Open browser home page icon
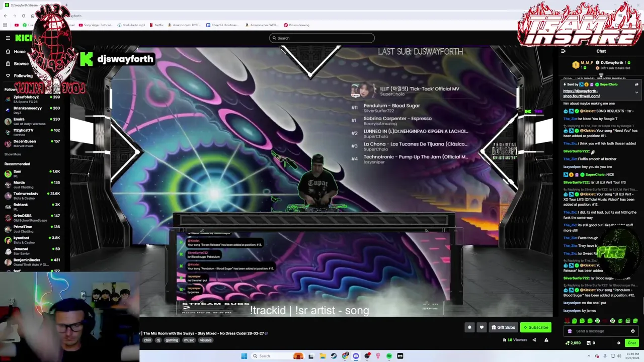The width and height of the screenshot is (644, 362). (x=32, y=16)
